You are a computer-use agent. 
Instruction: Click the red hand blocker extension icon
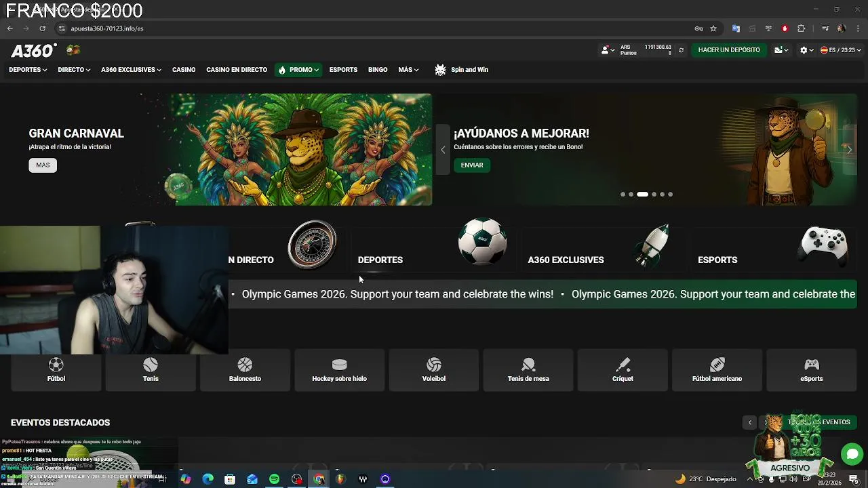click(785, 28)
